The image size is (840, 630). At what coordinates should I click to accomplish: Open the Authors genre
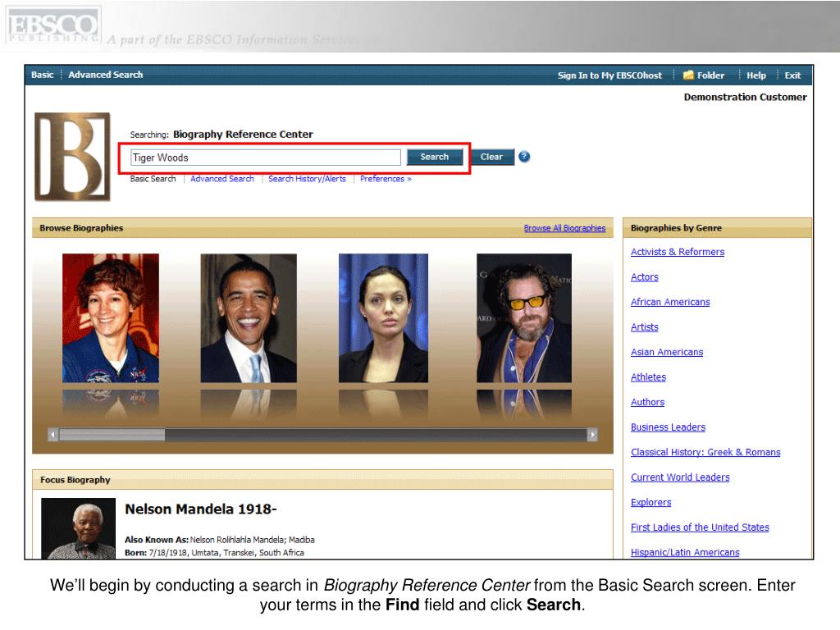648,402
